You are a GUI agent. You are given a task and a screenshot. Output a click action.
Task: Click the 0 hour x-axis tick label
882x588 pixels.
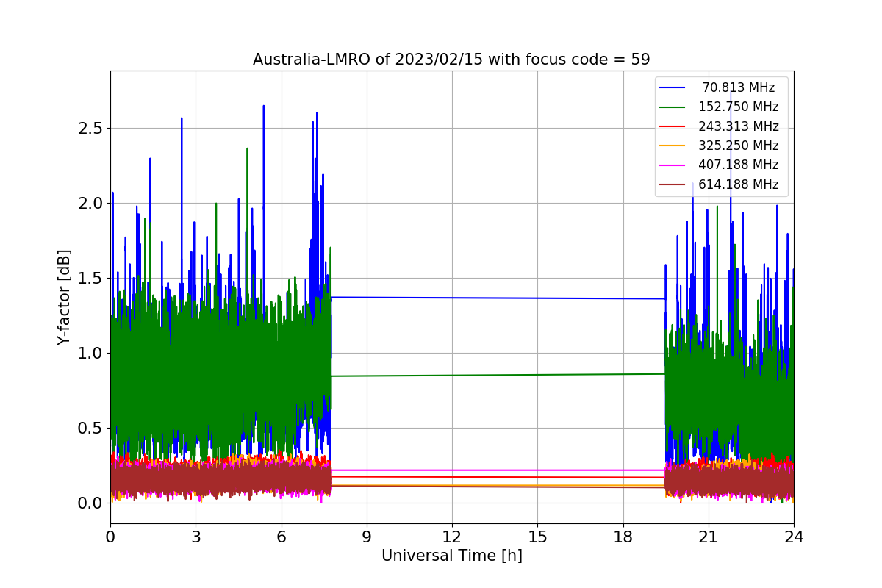coord(110,537)
